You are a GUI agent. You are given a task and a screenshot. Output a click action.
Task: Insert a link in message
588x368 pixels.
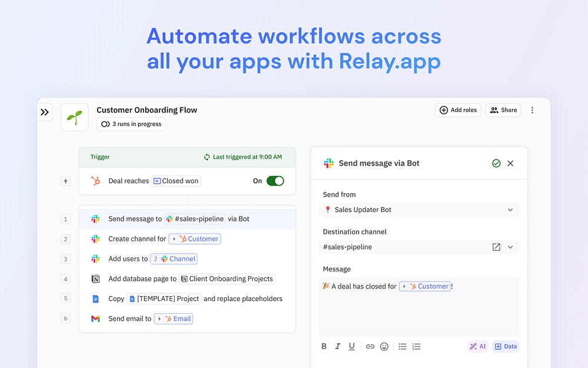tap(370, 347)
